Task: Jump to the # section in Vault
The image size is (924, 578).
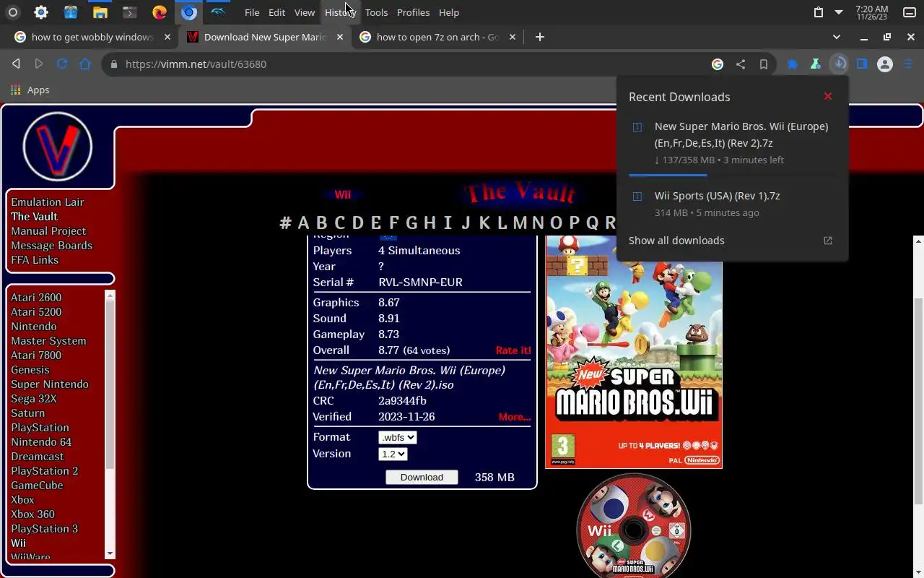Action: (285, 223)
